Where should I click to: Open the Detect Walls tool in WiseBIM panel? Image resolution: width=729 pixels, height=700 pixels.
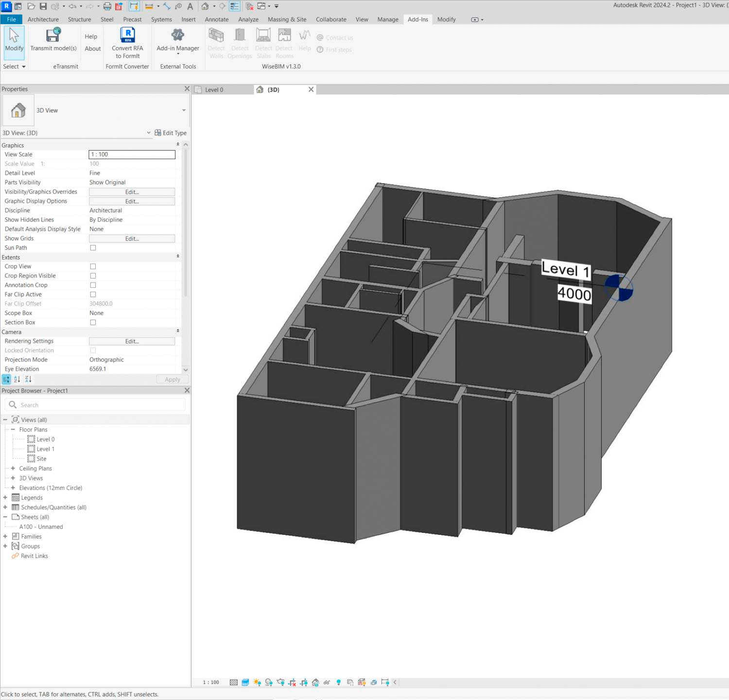click(216, 41)
